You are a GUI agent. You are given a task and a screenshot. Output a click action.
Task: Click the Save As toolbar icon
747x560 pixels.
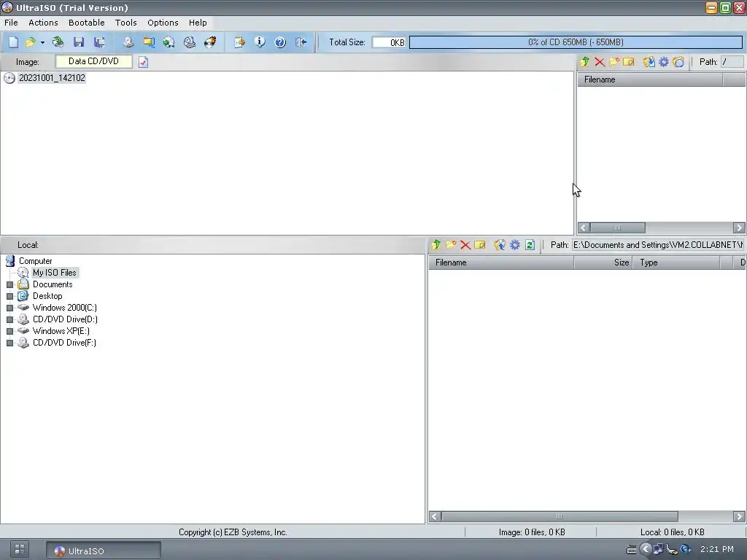pos(99,42)
